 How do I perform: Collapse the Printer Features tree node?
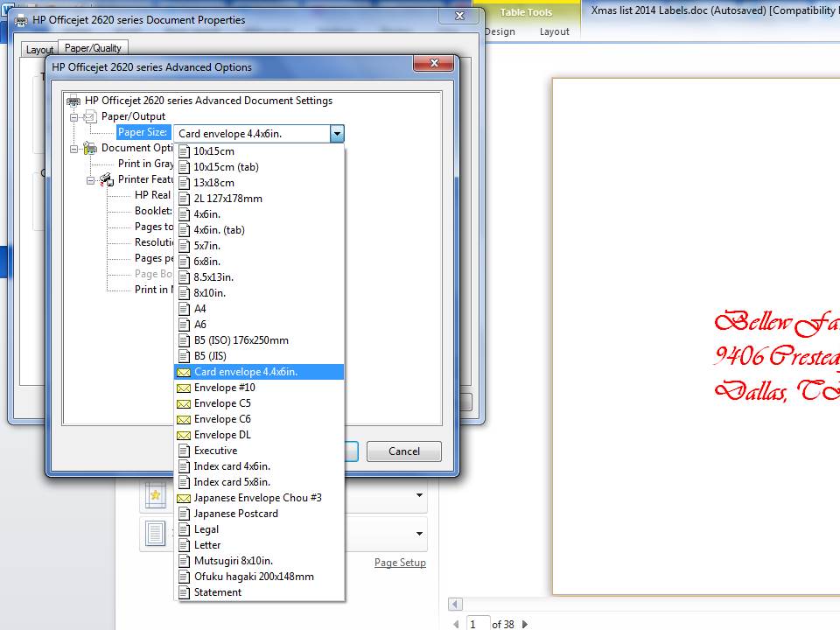90,180
